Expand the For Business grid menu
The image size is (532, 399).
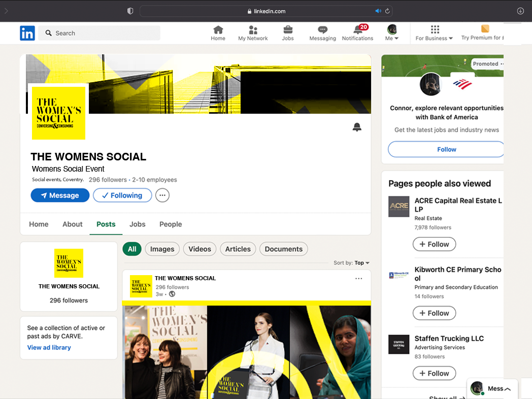pos(435,33)
